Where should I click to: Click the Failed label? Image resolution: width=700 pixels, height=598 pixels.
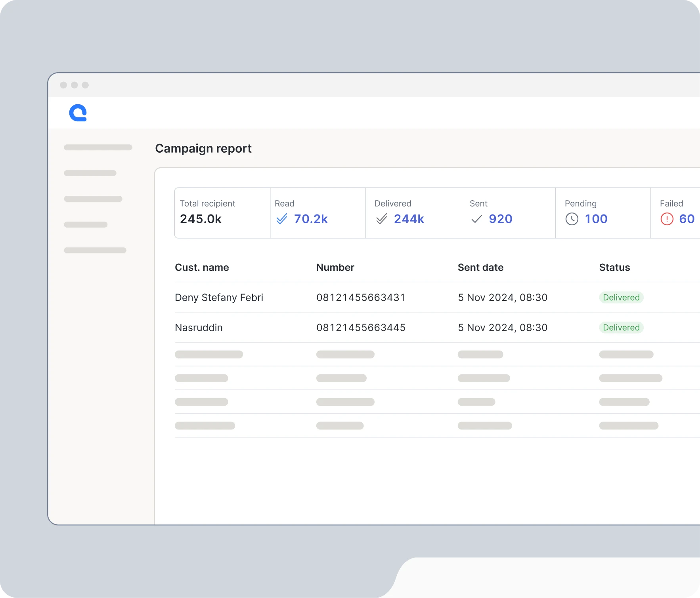pyautogui.click(x=671, y=203)
